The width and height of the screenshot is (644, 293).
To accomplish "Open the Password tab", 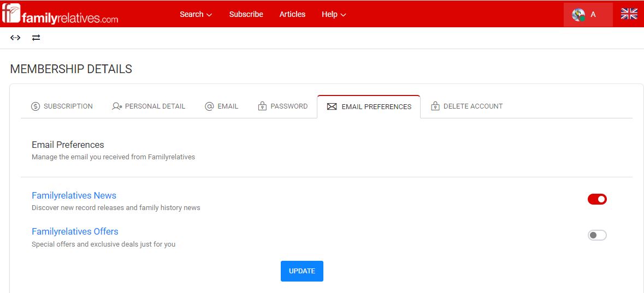I will tap(282, 106).
